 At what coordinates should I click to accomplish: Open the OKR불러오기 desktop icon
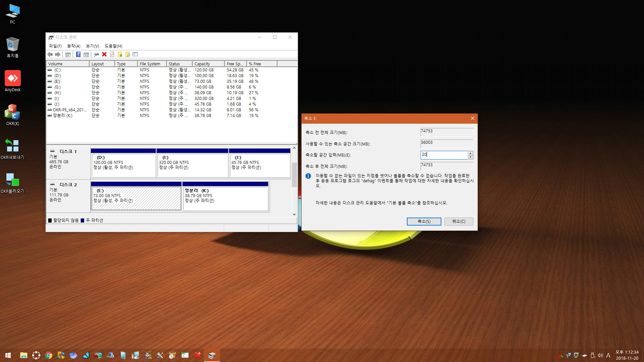click(x=13, y=183)
